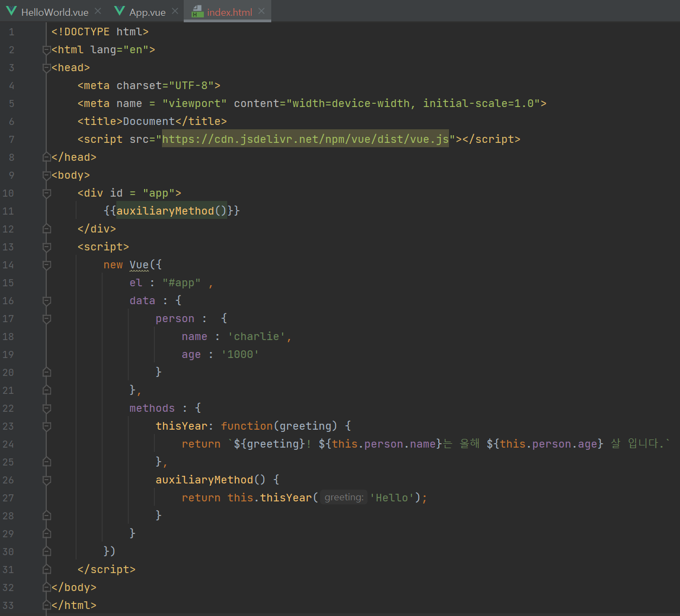Screen dimensions: 680x616
Task: Click auxiliaryMethod() in the template on line 11
Action: pos(172,211)
